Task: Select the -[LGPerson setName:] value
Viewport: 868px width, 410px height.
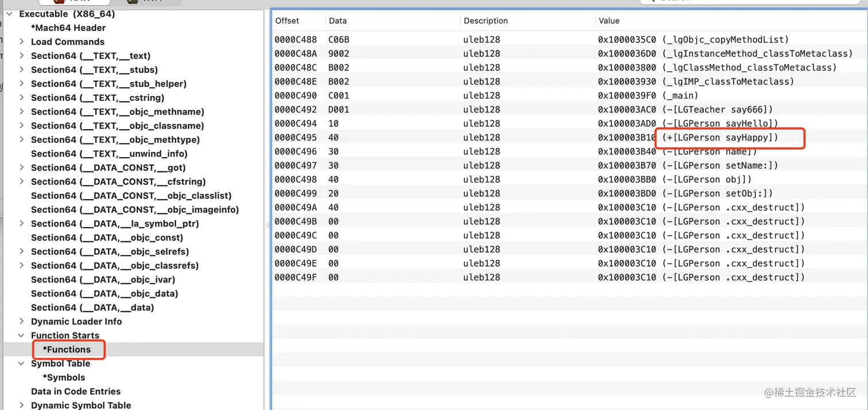Action: point(688,165)
